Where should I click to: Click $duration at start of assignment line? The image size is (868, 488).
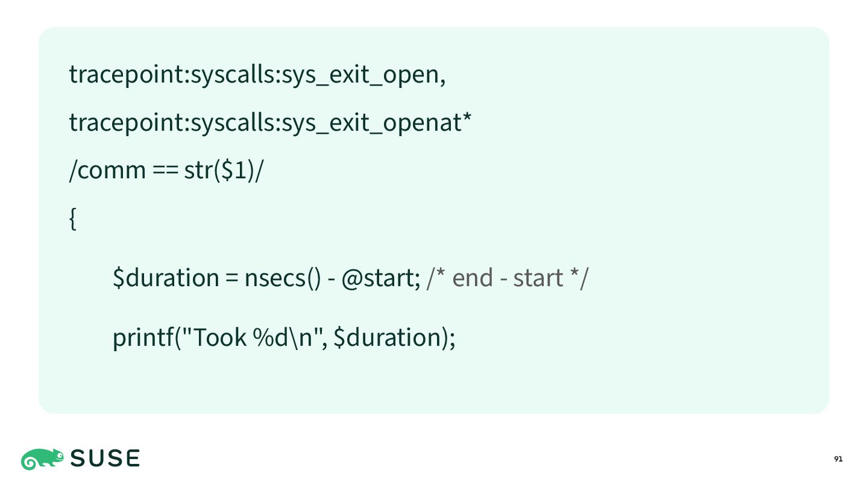[166, 278]
